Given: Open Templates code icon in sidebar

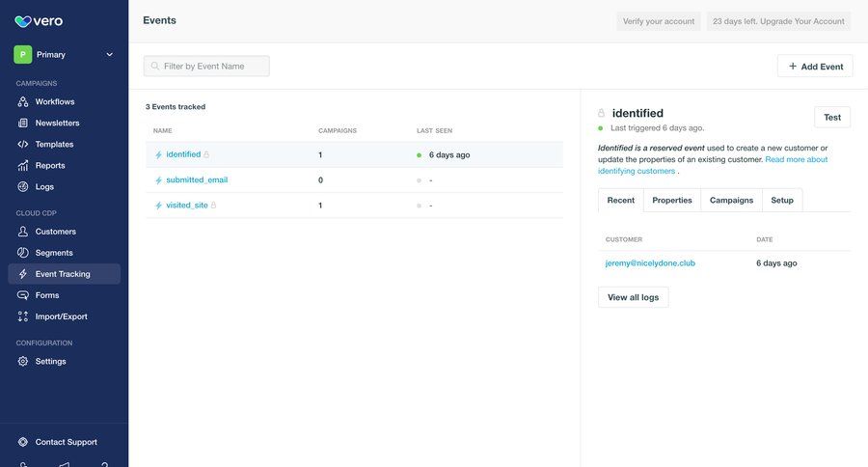Looking at the screenshot, I should click(23, 144).
